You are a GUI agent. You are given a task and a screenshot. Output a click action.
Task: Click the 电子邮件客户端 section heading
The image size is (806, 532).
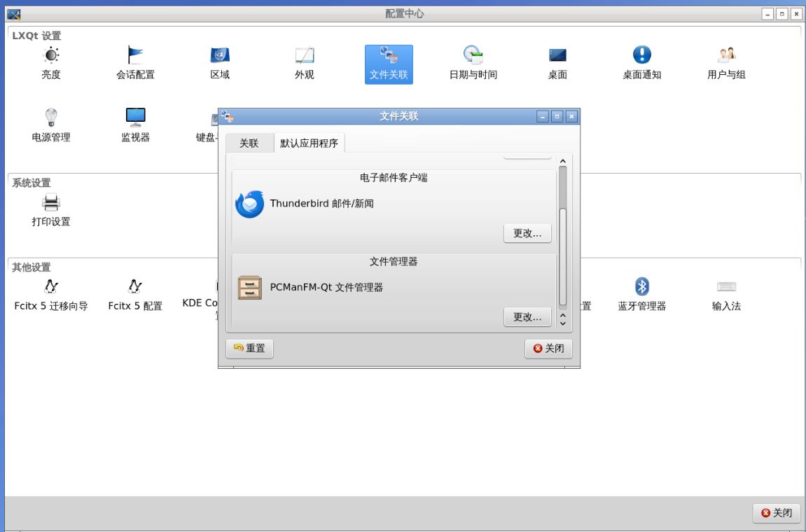pos(394,178)
